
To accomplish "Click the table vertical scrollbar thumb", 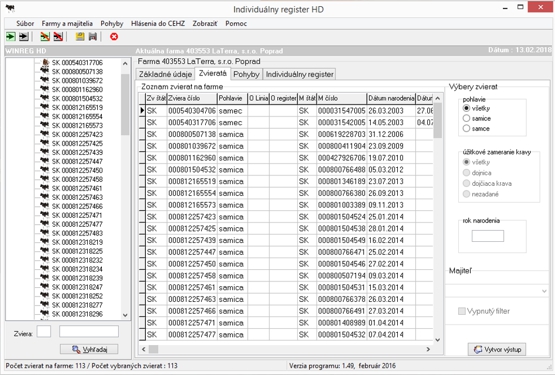I will pos(437,120).
